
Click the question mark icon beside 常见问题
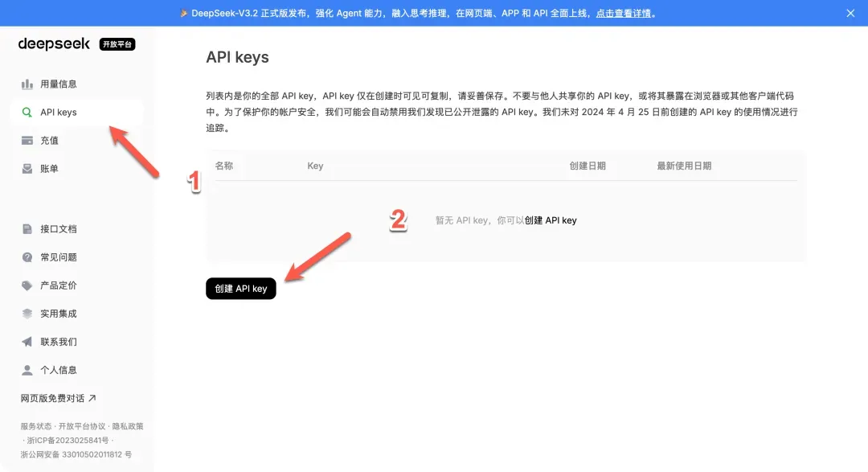pyautogui.click(x=27, y=257)
